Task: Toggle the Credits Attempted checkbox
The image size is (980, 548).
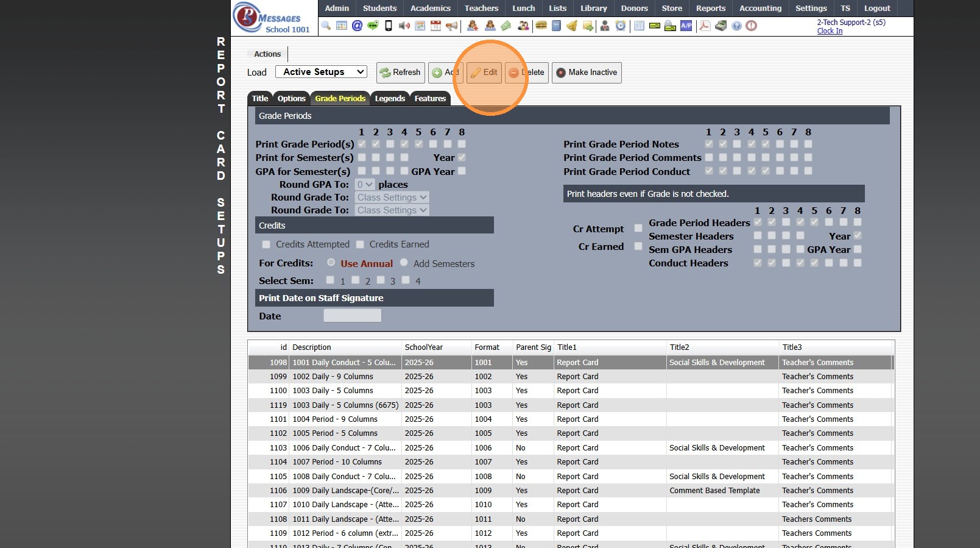Action: [x=266, y=244]
